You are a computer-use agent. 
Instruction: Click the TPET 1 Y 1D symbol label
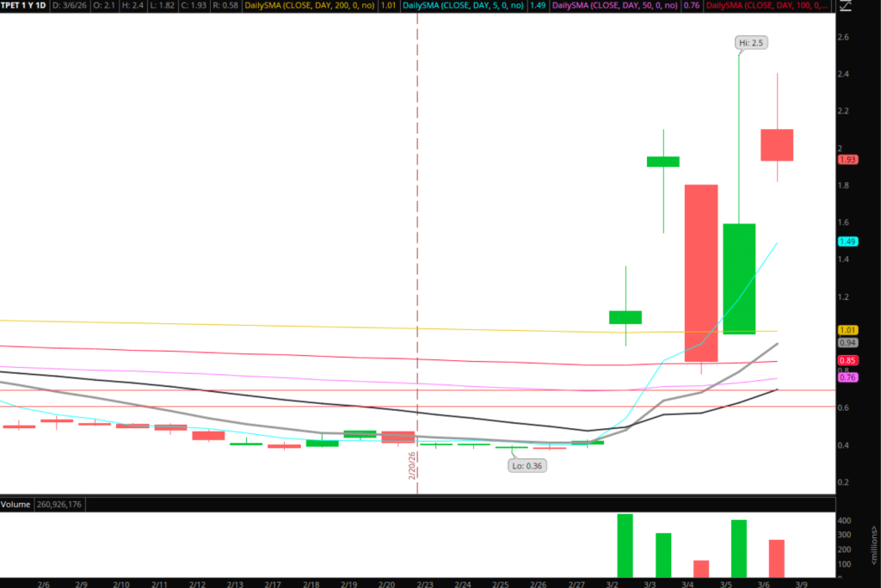tap(23, 6)
